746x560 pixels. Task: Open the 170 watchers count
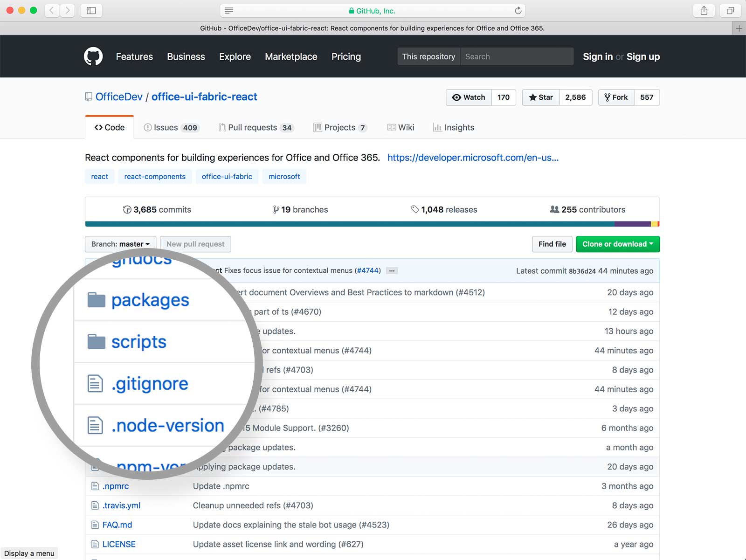pos(504,97)
